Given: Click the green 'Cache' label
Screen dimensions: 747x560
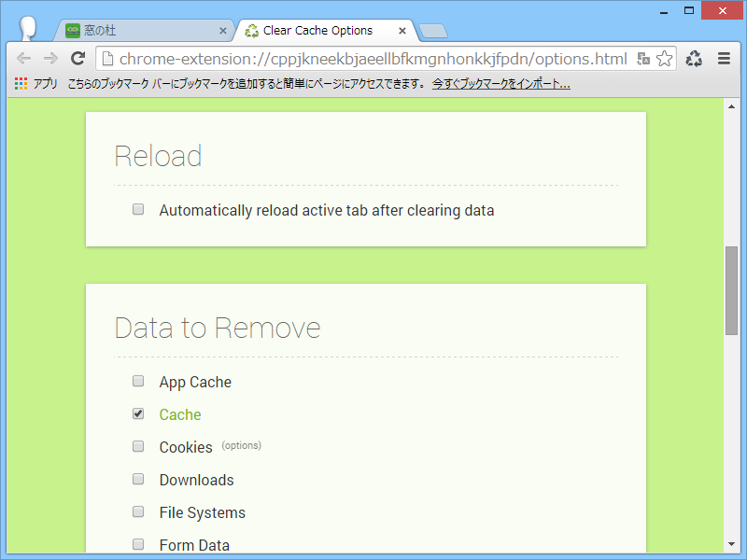Looking at the screenshot, I should click(x=180, y=414).
